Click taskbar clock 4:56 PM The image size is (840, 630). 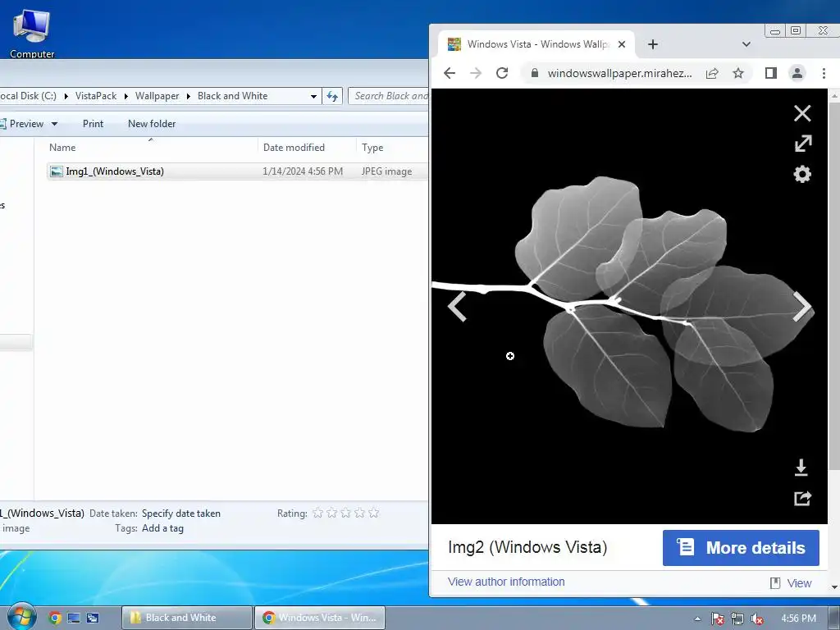(x=799, y=619)
